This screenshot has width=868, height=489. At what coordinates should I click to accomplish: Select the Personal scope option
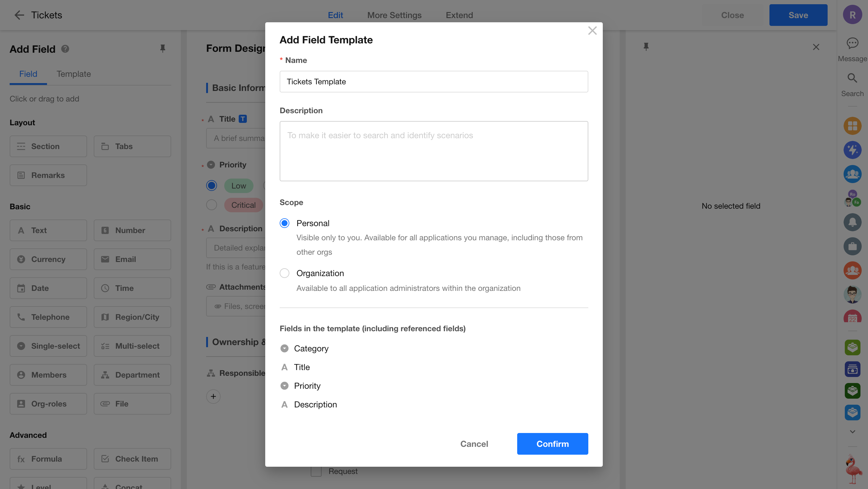click(285, 223)
